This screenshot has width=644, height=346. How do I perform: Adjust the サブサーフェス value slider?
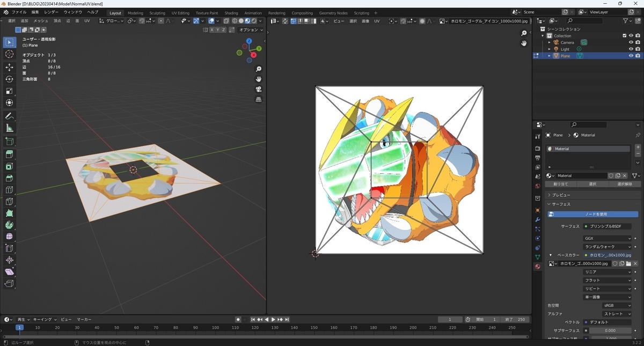[609, 330]
